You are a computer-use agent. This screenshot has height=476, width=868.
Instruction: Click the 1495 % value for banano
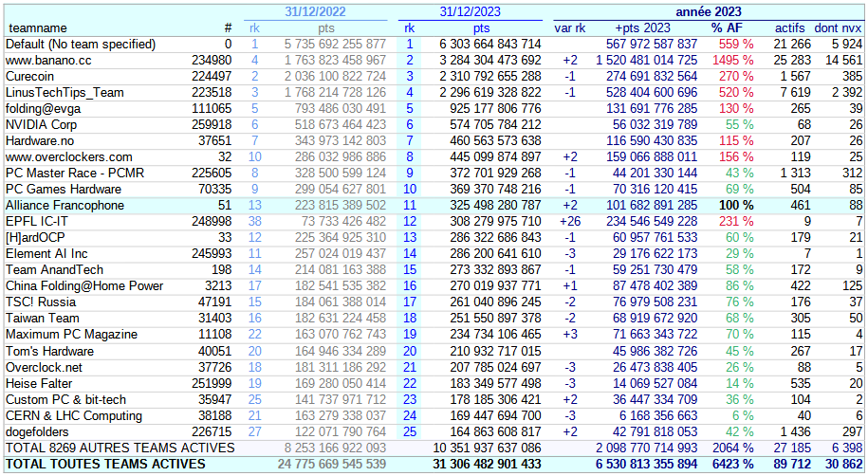coord(733,60)
